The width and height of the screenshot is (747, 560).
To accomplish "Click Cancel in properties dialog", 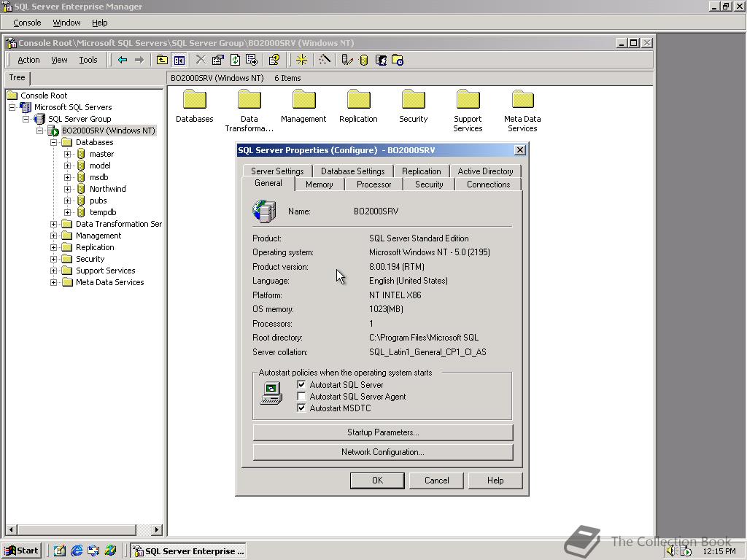I will 436,481.
